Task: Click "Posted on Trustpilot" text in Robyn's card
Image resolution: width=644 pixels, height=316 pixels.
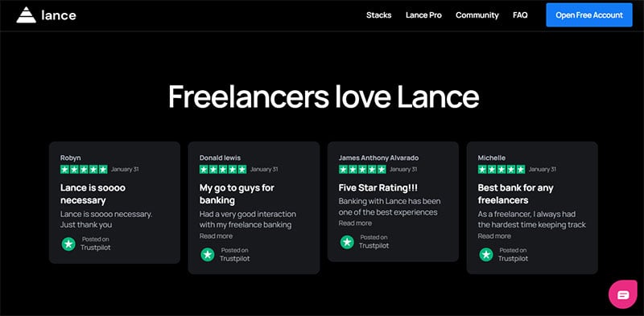Action: pyautogui.click(x=95, y=244)
